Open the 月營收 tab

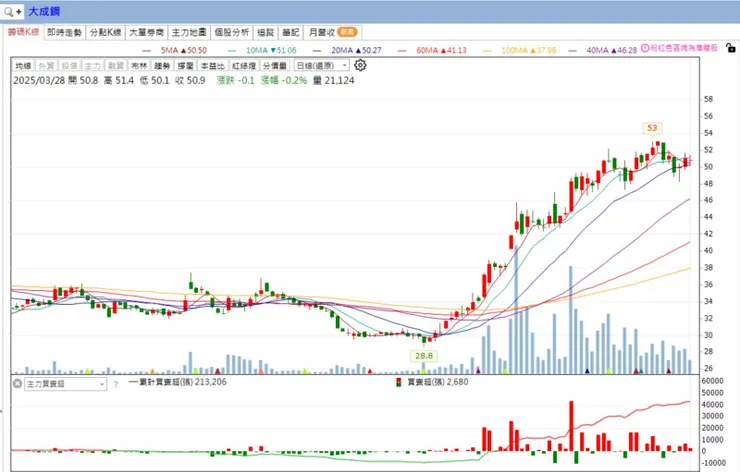coord(333,33)
